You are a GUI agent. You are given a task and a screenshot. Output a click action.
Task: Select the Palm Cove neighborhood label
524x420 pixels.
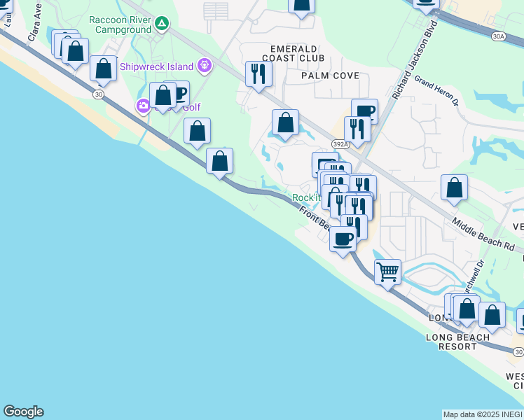point(330,76)
